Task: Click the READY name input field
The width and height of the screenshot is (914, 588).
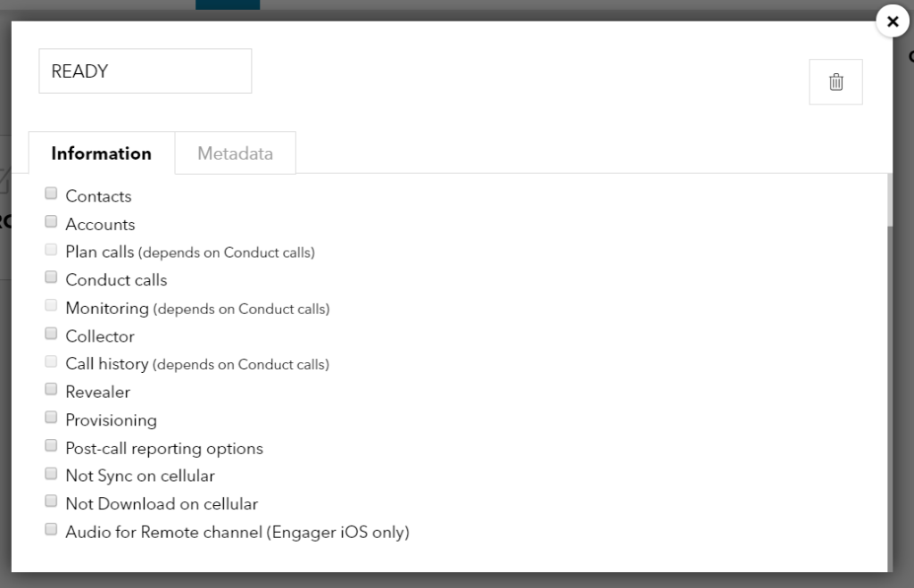Action: pyautogui.click(x=145, y=71)
